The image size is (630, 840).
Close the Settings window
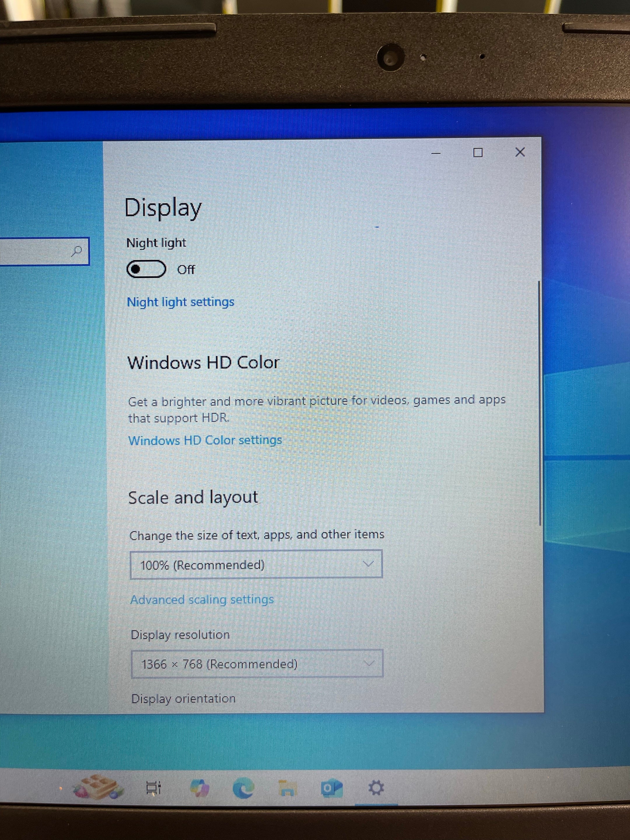pos(520,152)
